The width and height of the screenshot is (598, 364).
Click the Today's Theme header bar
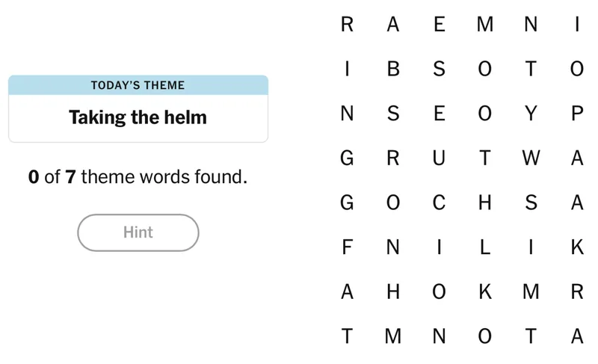[138, 85]
